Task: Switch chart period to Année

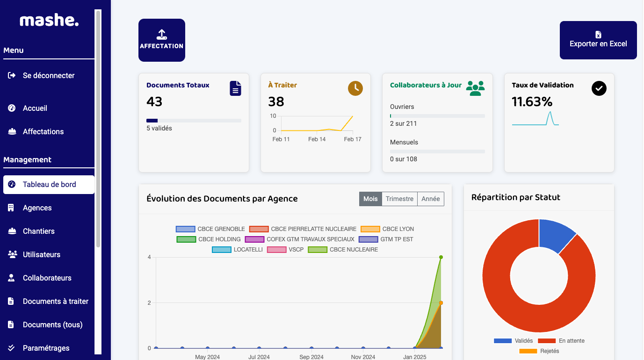Action: pos(431,199)
